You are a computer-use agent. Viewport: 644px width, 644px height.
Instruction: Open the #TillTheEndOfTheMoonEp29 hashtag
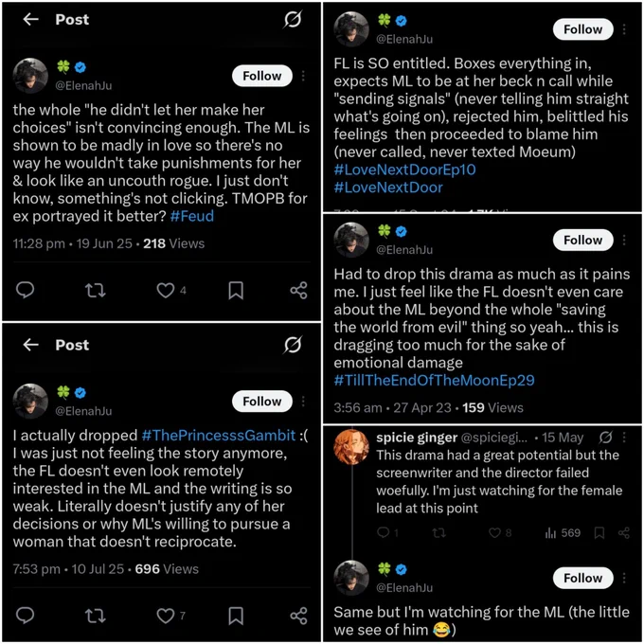434,381
